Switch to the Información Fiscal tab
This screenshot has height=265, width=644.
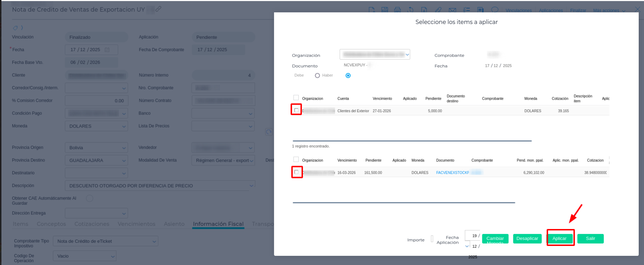218,224
